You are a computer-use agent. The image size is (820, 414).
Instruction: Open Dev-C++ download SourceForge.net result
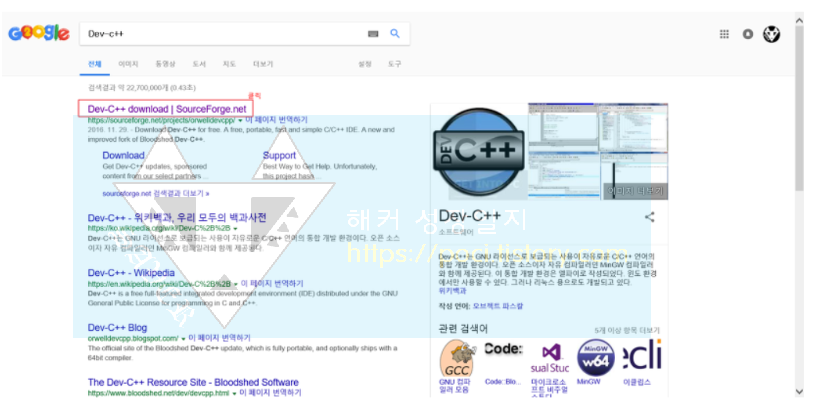[167, 109]
